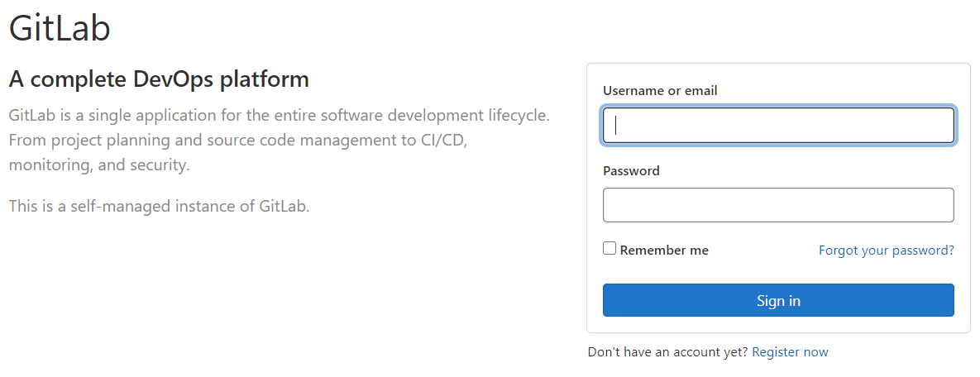
Task: Click the word 'lifecycle' in the description
Action: click(518, 115)
